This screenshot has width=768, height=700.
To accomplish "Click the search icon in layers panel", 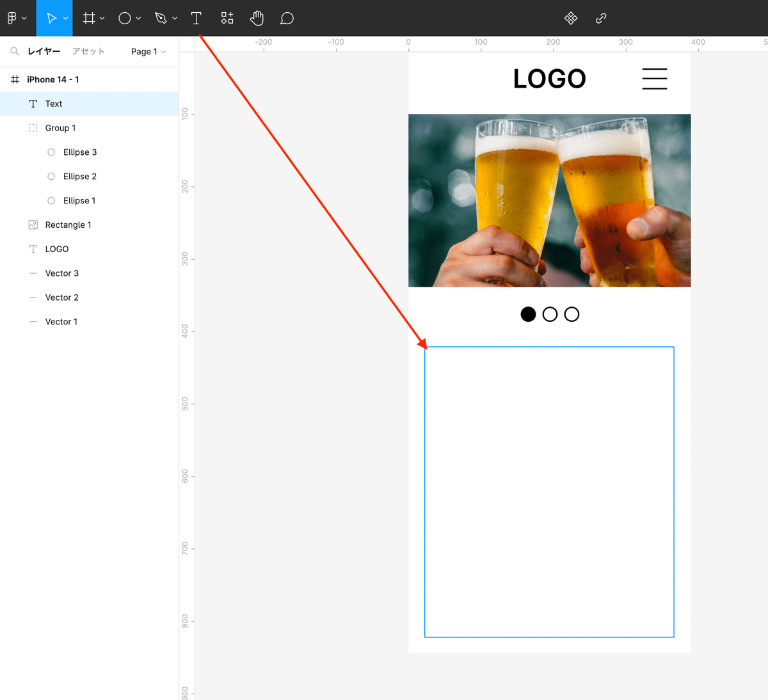I will click(x=15, y=51).
